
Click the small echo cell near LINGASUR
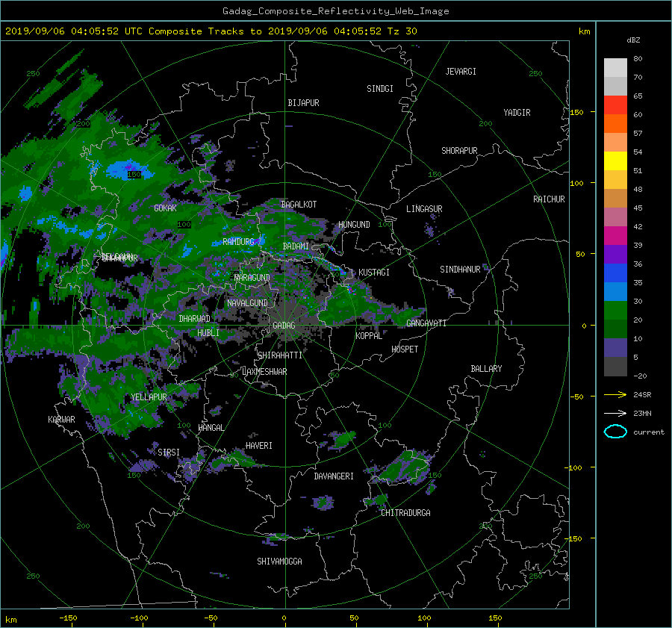430,230
